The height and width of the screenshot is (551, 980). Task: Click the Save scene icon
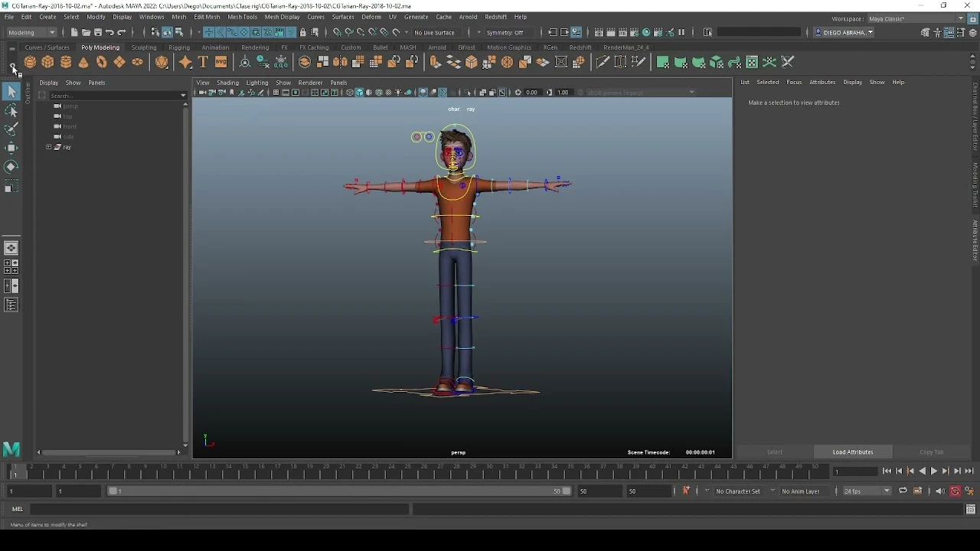(x=97, y=32)
